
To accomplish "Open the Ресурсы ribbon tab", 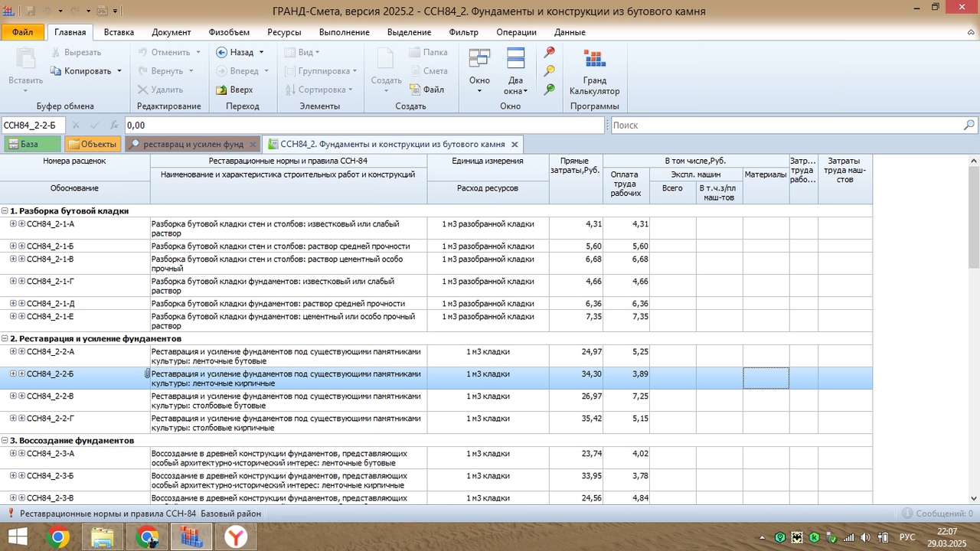I will [x=284, y=32].
